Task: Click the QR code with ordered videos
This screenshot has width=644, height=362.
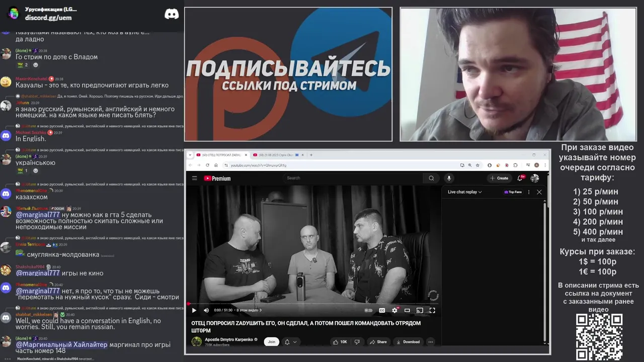Action: pos(599,337)
